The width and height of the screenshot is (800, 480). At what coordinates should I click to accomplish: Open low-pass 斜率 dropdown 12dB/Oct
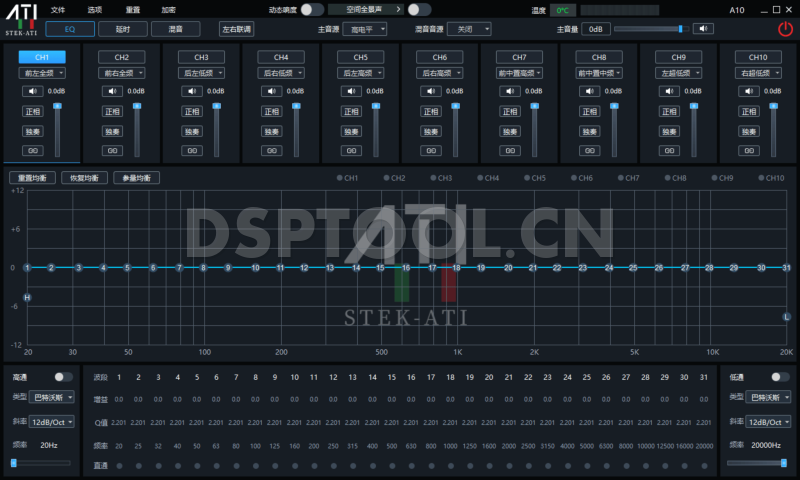coord(768,422)
